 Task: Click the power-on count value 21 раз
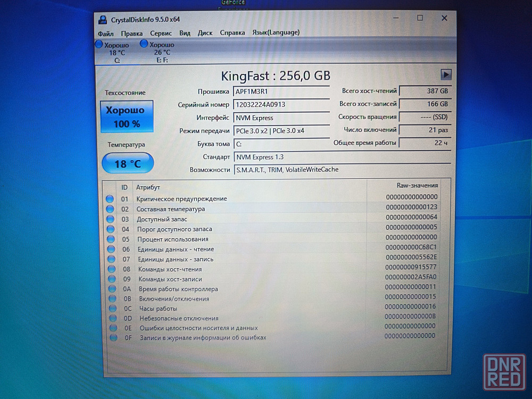tap(426, 130)
